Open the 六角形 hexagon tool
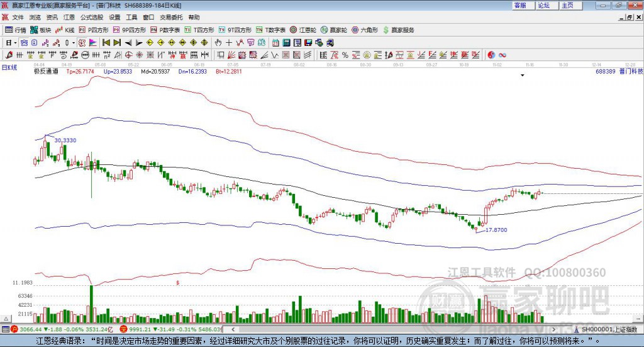Viewport: 644px width, 347px height. click(x=365, y=30)
